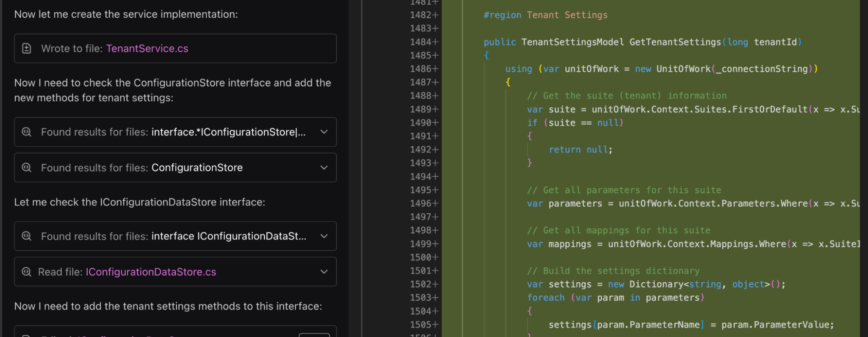The height and width of the screenshot is (337, 868).
Task: Click the 'settings[param.ParameterName]' assignment line
Action: [x=691, y=325]
